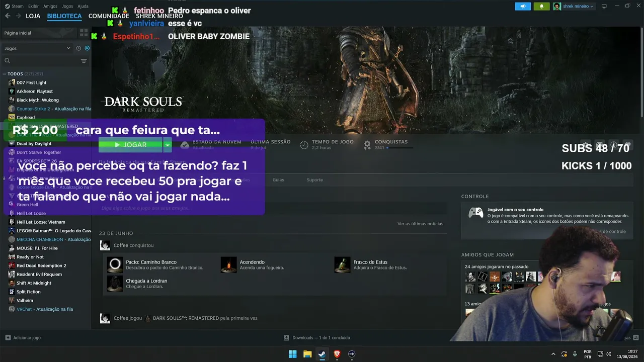Image resolution: width=644 pixels, height=362 pixels.
Task: Click the taskbar microphone icon
Action: (575, 354)
